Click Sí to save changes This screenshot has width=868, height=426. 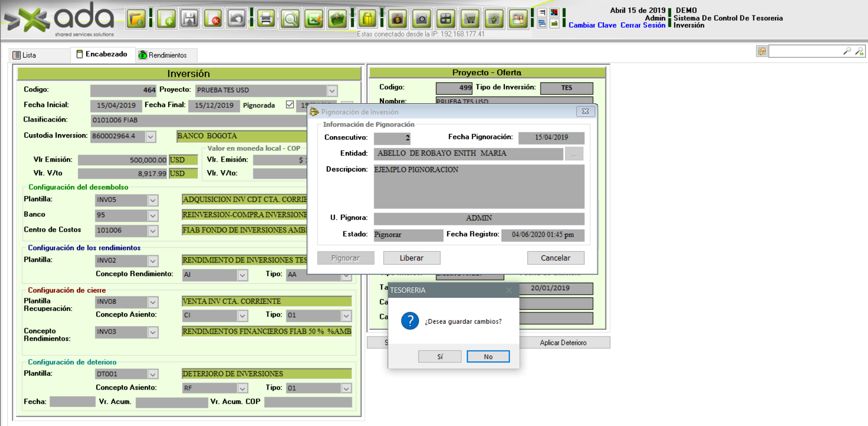click(x=440, y=357)
